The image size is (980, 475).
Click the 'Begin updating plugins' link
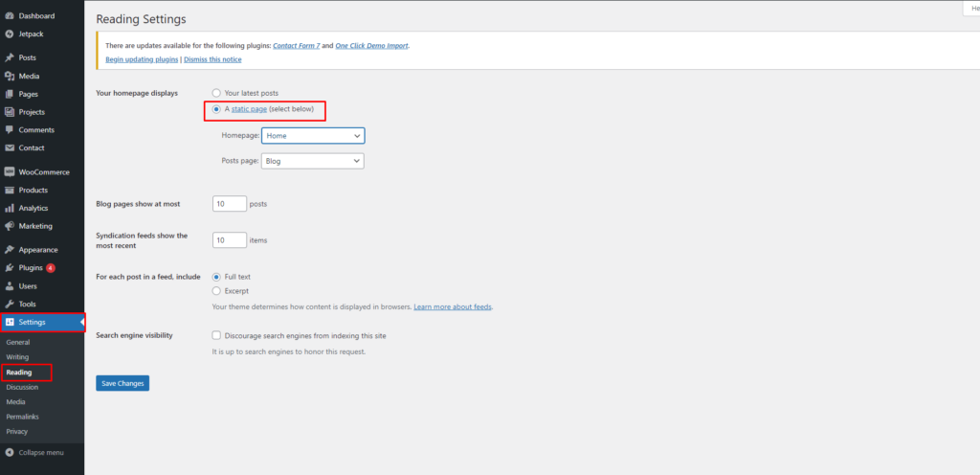tap(142, 59)
